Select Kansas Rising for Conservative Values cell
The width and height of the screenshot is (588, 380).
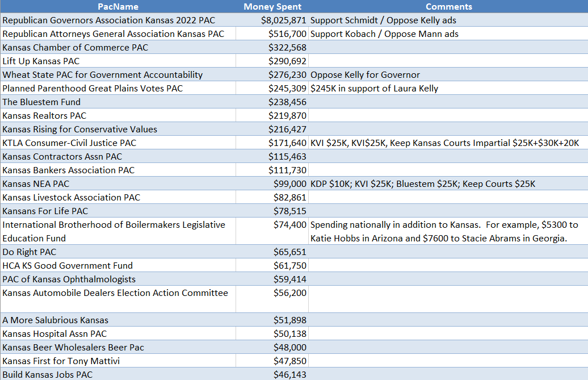coord(117,129)
